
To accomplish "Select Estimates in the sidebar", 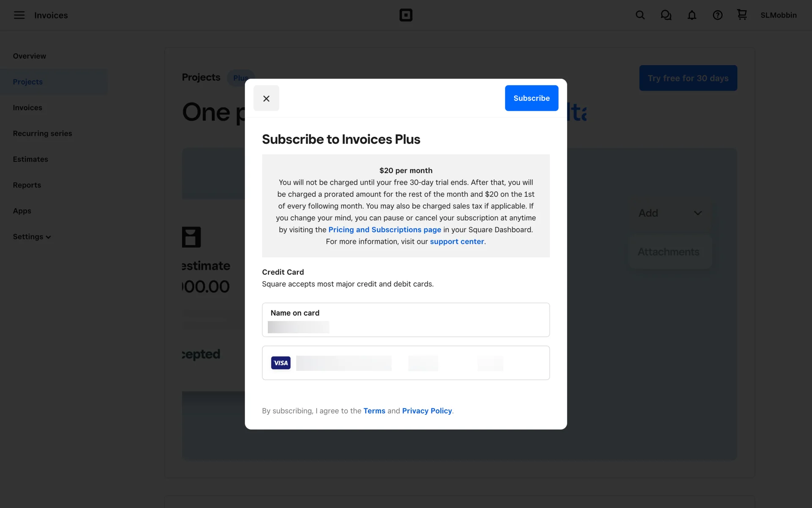I will coord(30,159).
